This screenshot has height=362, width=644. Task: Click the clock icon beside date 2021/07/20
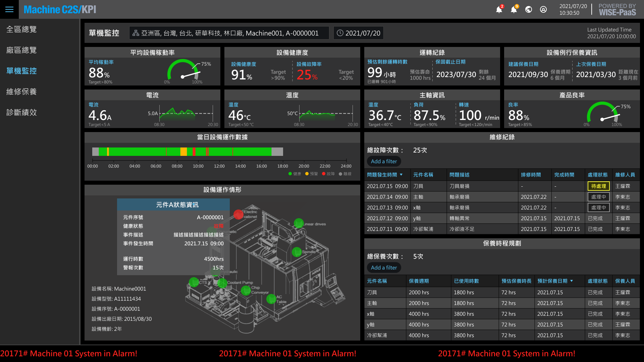(x=340, y=33)
